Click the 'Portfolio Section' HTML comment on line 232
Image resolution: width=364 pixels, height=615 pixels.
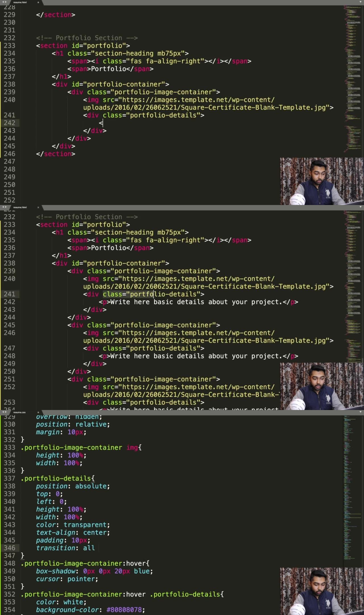[87, 38]
